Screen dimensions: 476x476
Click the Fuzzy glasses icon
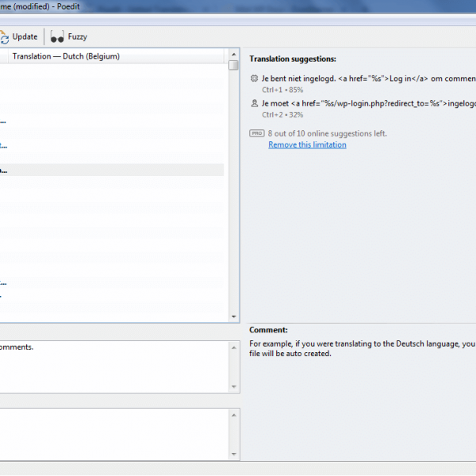click(57, 36)
